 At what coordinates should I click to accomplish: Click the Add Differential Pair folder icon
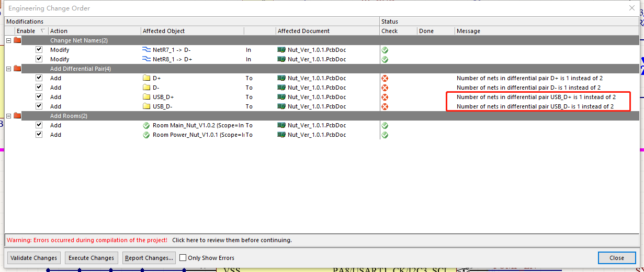[18, 69]
